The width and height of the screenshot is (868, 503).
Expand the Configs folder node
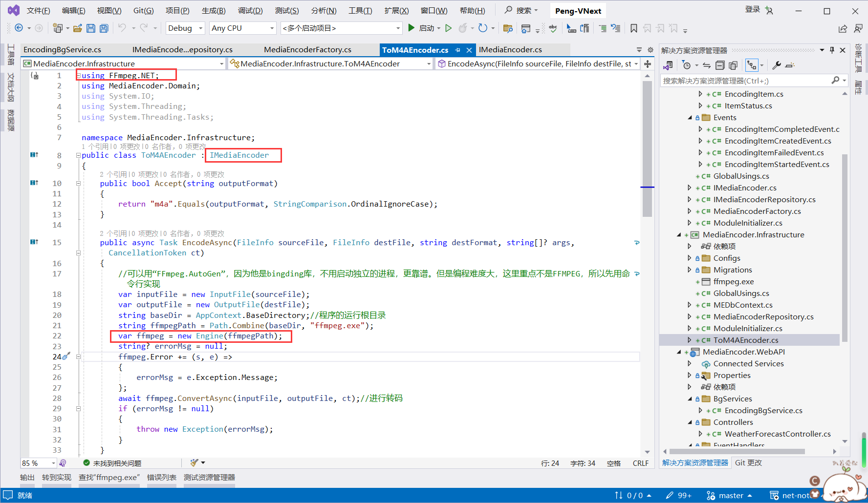click(690, 258)
